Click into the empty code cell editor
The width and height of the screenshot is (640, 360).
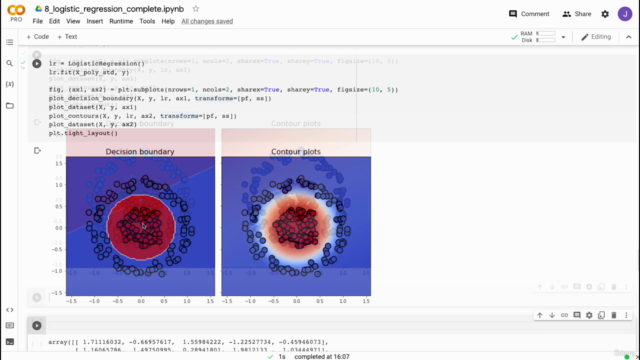click(x=341, y=325)
